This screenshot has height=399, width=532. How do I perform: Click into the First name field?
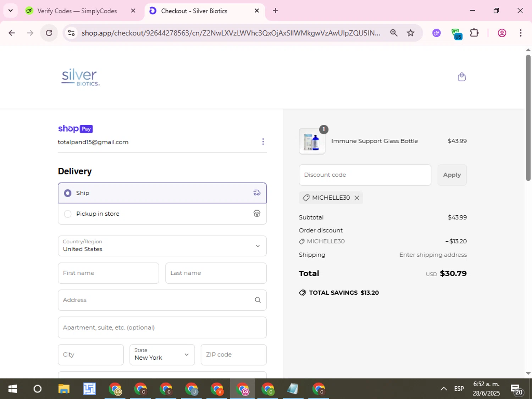click(109, 273)
